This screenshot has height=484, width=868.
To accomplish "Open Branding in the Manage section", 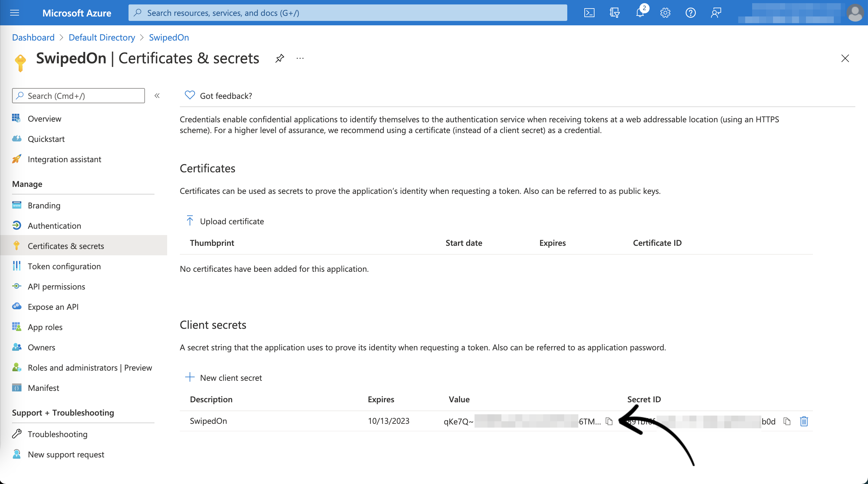I will pos(44,205).
